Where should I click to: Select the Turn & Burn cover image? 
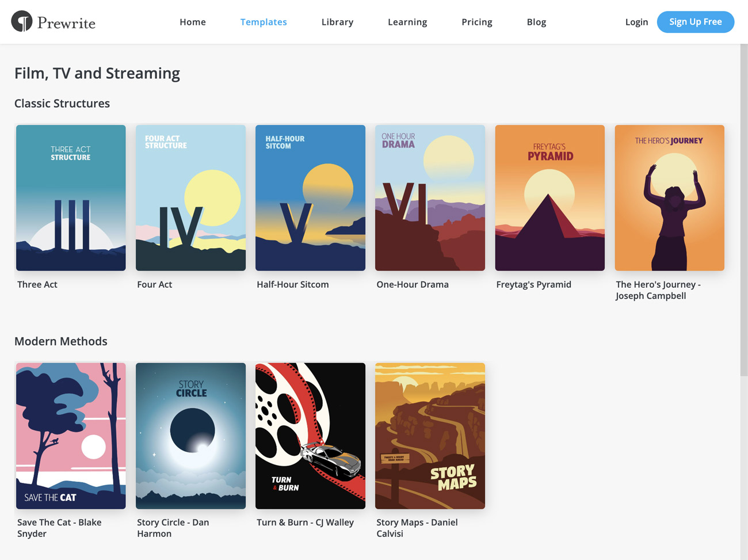(x=310, y=436)
